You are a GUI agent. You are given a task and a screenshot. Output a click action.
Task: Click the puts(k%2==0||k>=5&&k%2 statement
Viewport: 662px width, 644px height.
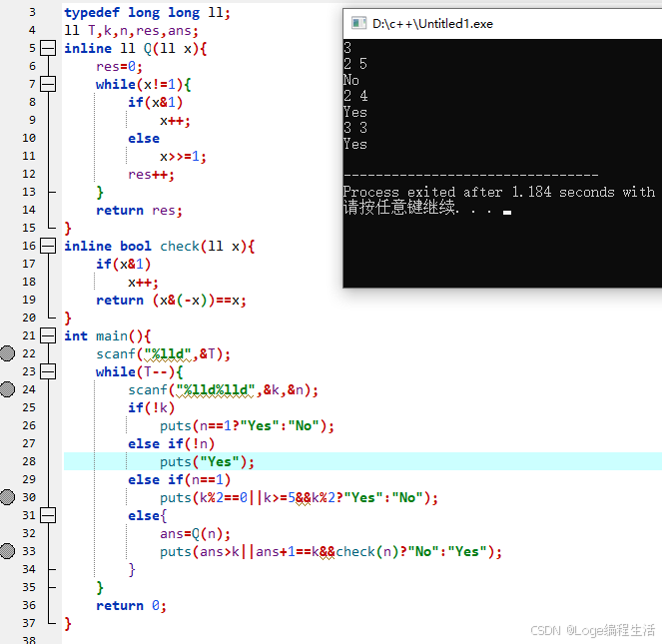tap(299, 497)
